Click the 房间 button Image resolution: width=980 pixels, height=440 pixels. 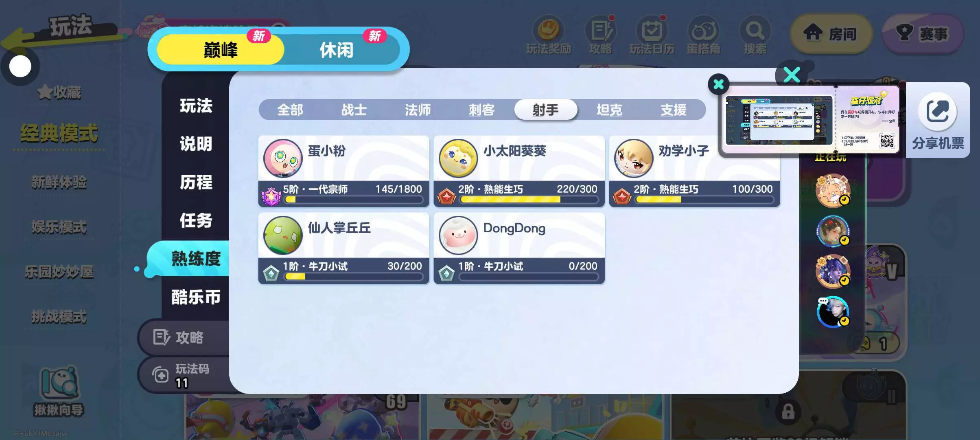831,33
